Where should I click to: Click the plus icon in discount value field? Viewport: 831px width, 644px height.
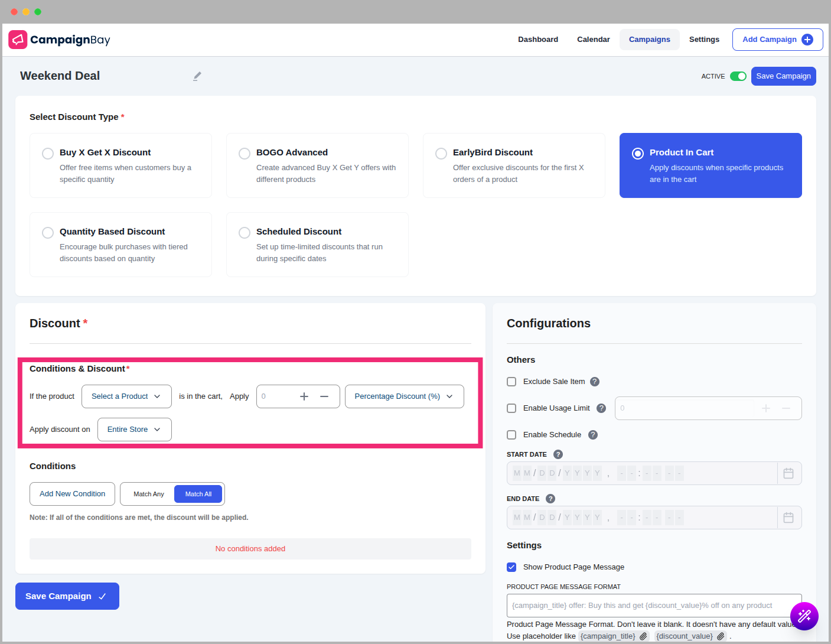pyautogui.click(x=304, y=396)
